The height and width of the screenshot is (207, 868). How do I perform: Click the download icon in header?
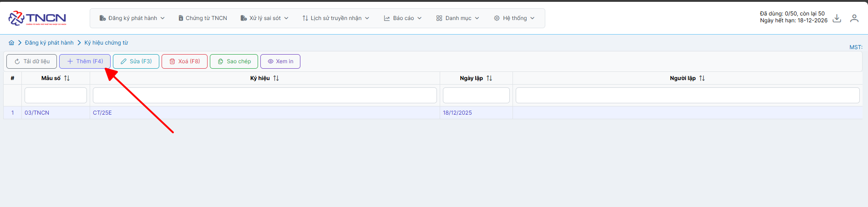click(x=837, y=18)
